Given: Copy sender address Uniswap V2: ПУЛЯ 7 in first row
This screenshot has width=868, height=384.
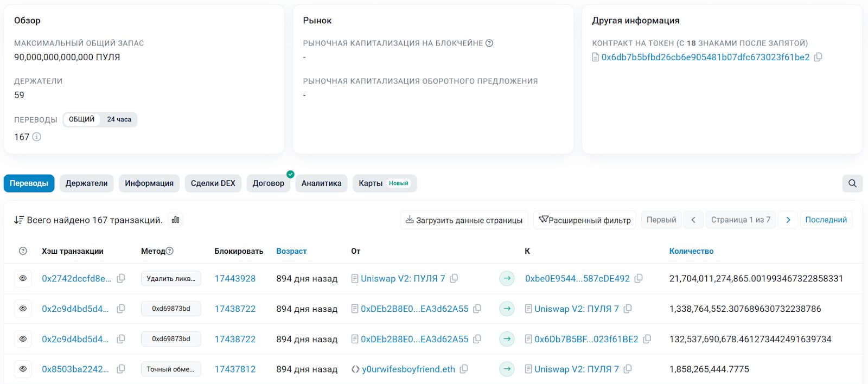Looking at the screenshot, I should click(x=454, y=278).
